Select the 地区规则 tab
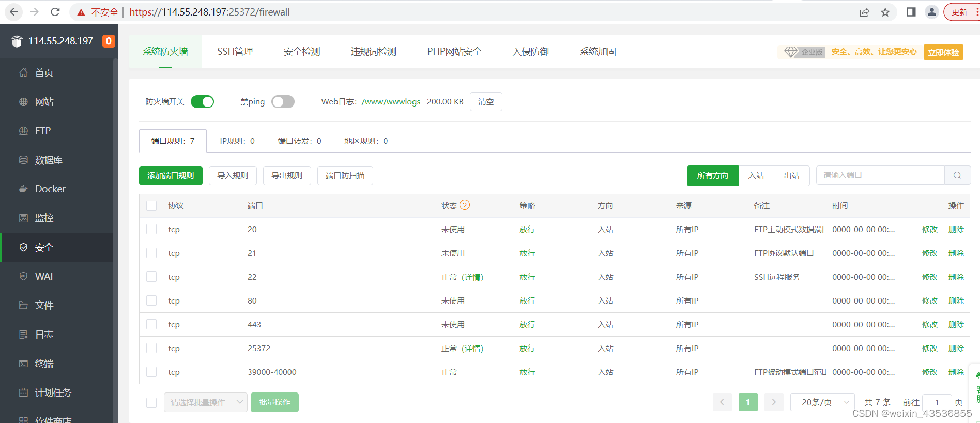The width and height of the screenshot is (980, 423). 366,141
